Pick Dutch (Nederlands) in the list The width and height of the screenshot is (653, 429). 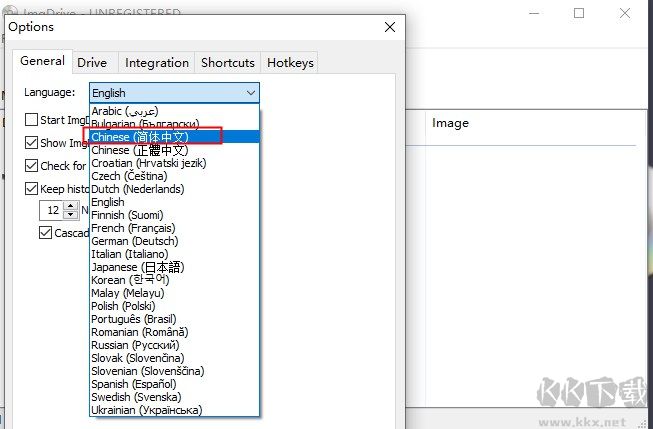pyautogui.click(x=174, y=189)
